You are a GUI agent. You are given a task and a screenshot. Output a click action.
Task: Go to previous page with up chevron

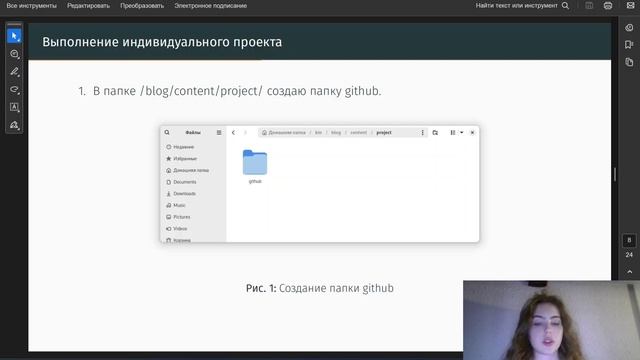coord(629,272)
